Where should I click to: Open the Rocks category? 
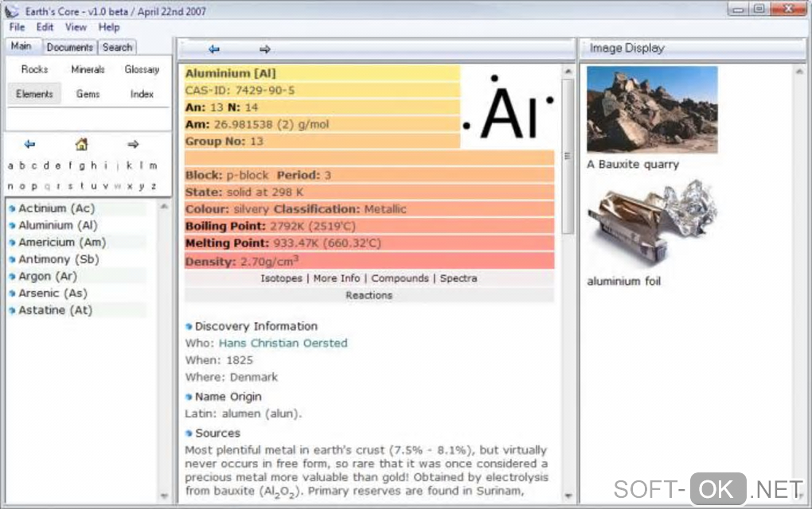[x=35, y=69]
